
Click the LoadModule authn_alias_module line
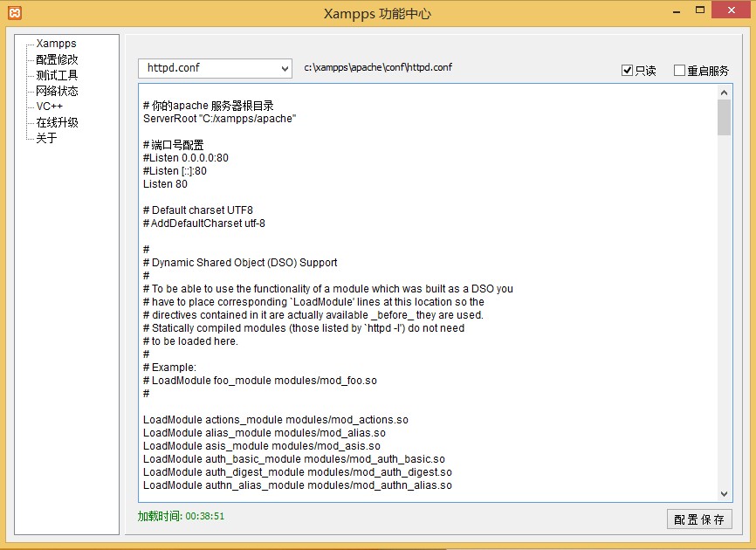click(x=298, y=485)
